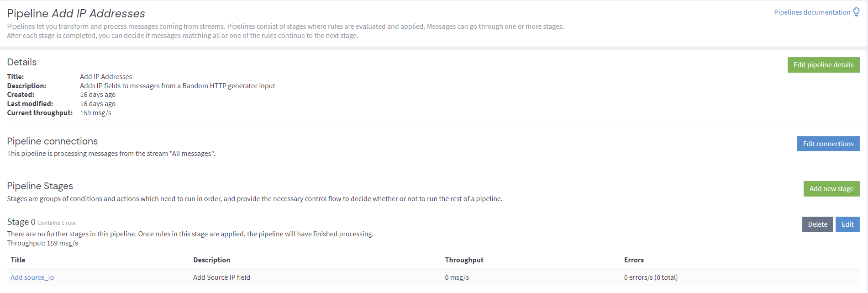Click the Pipeline connections heading
Screen dimensions: 868x293
[x=53, y=141]
